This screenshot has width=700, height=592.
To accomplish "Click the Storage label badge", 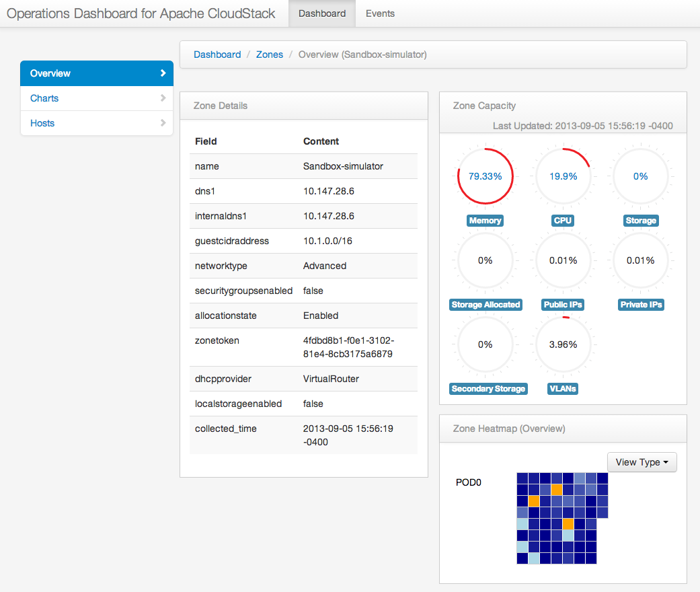I will point(641,220).
